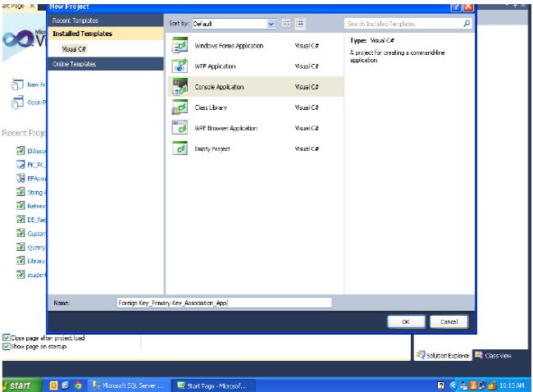Select Visual C# in installed templates tree
533x392 pixels.
(x=74, y=49)
